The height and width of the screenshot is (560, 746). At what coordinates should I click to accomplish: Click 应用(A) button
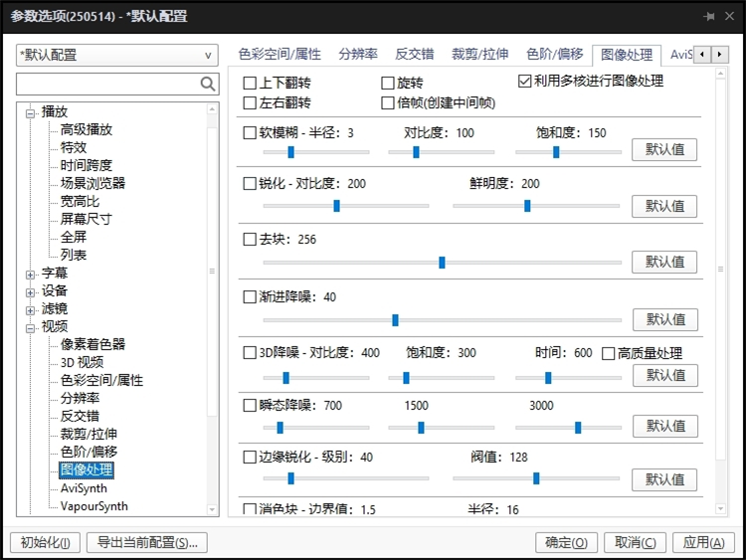(703, 542)
